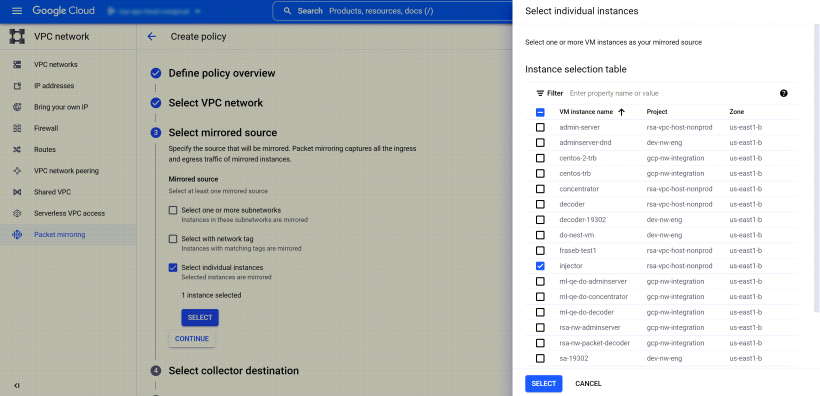
Task: Click the do-nest-vm instance name
Action: [x=577, y=235]
